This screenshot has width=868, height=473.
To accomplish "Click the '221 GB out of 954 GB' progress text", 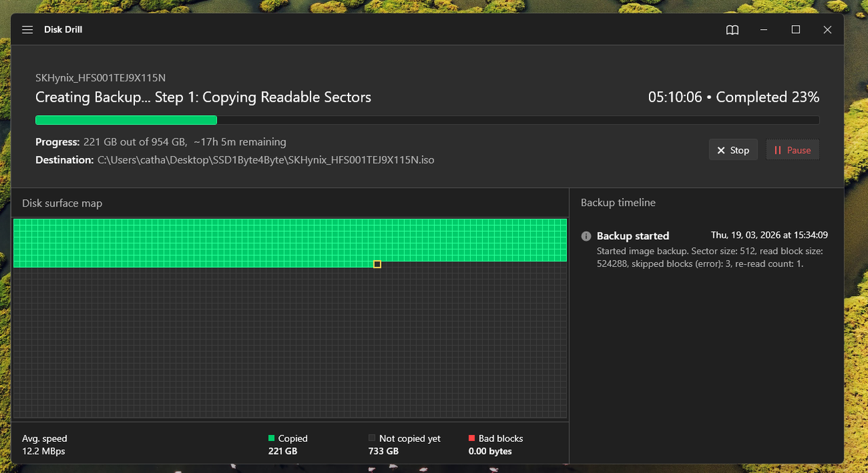I will [x=135, y=142].
